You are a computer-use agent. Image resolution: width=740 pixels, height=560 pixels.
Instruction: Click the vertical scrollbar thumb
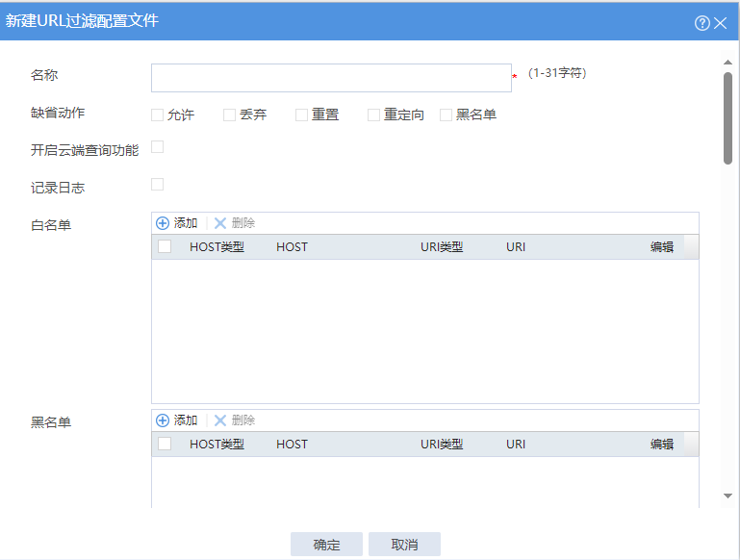tap(727, 118)
